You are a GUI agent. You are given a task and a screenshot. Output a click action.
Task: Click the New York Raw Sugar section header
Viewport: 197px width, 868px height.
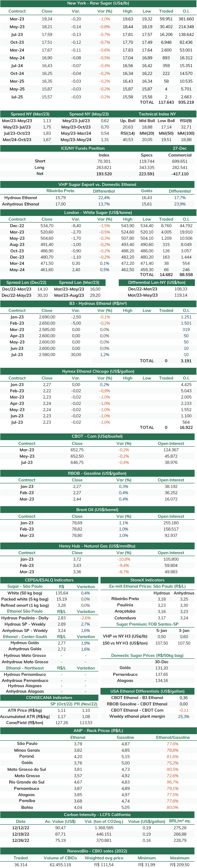tap(98, 3)
